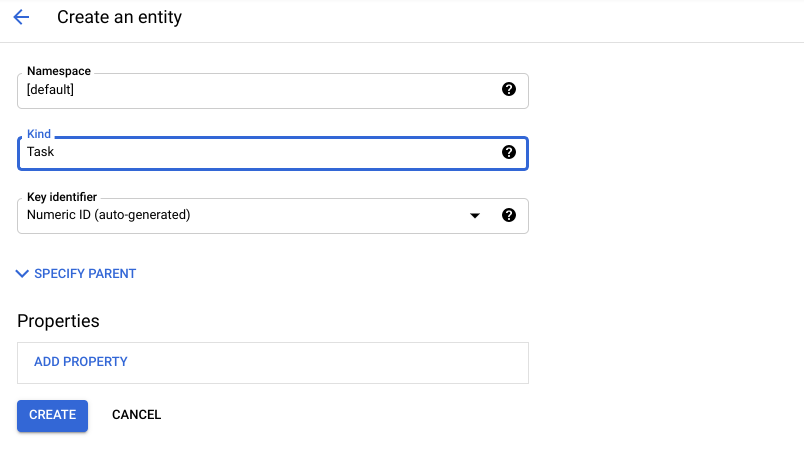The width and height of the screenshot is (804, 475).
Task: Open the Key identifier help icon
Action: (509, 215)
